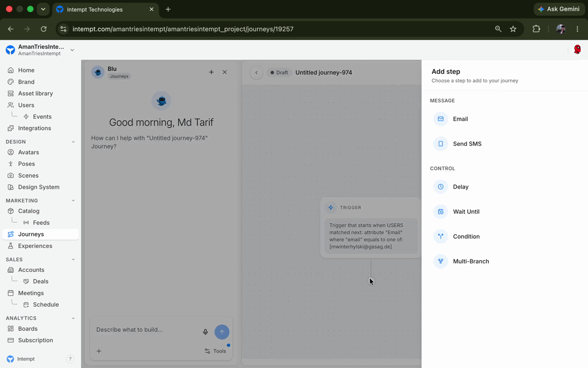Send the prompt with arrow button
The width and height of the screenshot is (588, 368).
(x=222, y=332)
